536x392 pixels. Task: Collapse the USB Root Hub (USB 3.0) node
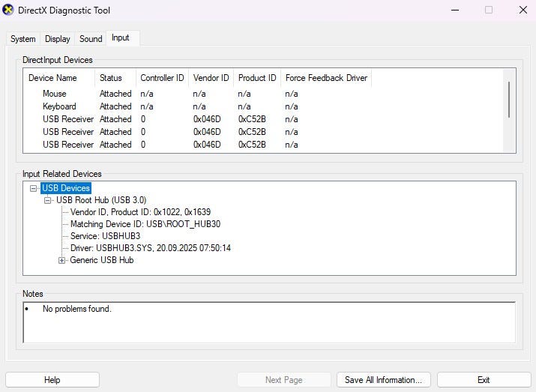[48, 201]
